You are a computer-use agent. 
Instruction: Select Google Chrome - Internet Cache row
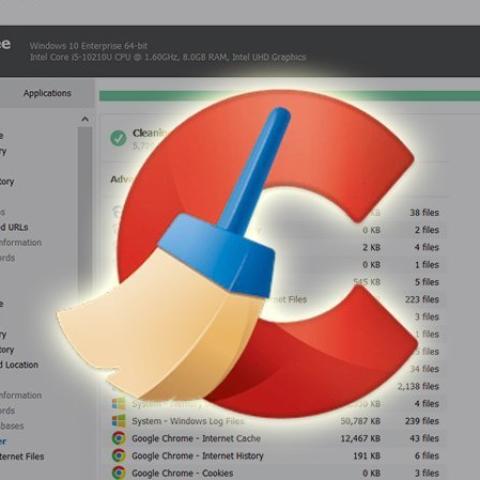[275, 438]
